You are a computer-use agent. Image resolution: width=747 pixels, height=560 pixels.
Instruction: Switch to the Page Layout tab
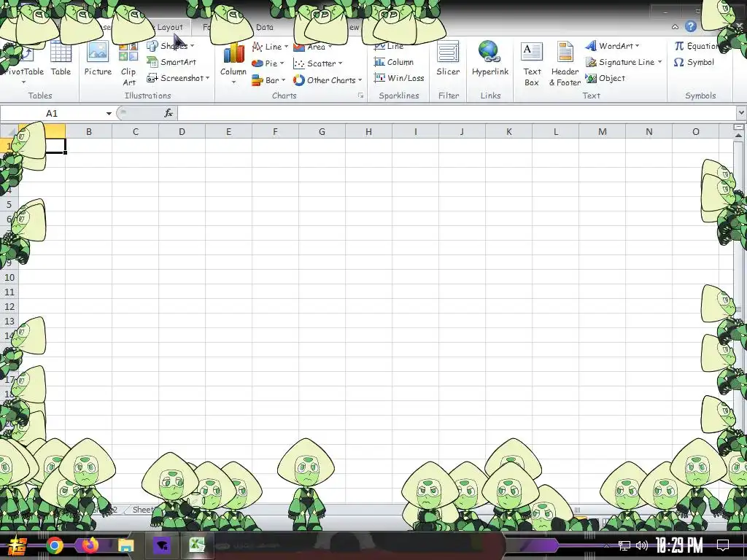click(x=169, y=27)
